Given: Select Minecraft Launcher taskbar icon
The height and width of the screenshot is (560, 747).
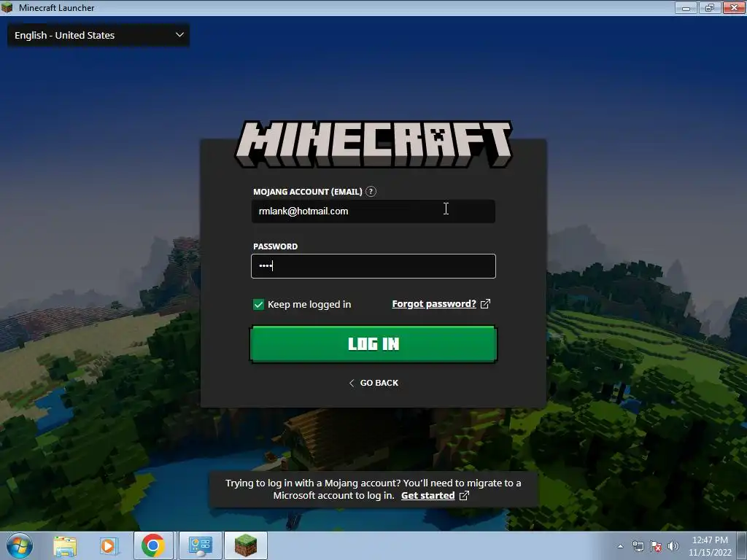Looking at the screenshot, I should tap(246, 545).
